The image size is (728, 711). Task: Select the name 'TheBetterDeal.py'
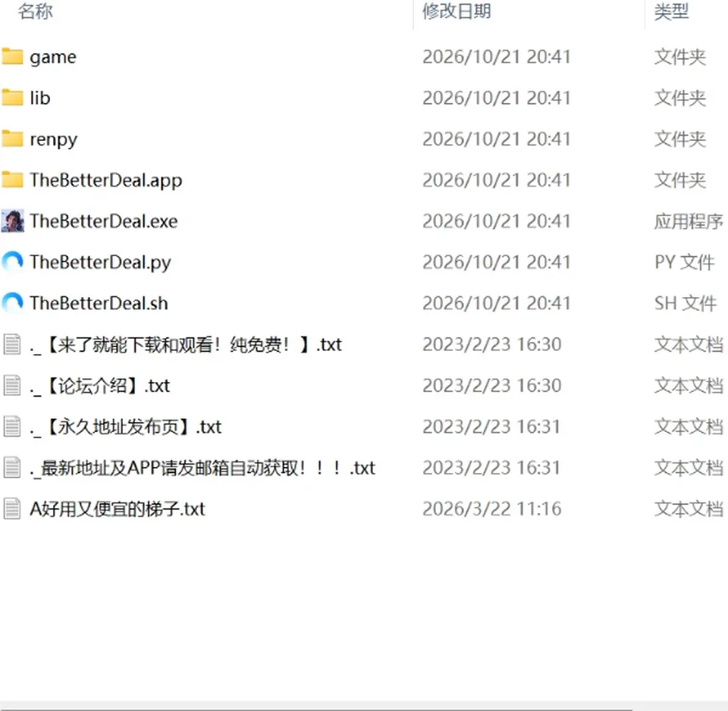[x=100, y=263]
